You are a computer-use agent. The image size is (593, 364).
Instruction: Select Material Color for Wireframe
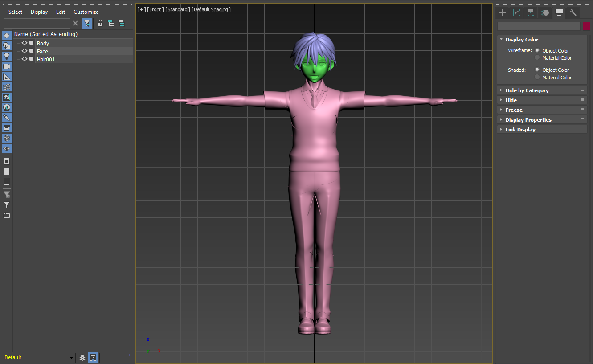coord(537,58)
